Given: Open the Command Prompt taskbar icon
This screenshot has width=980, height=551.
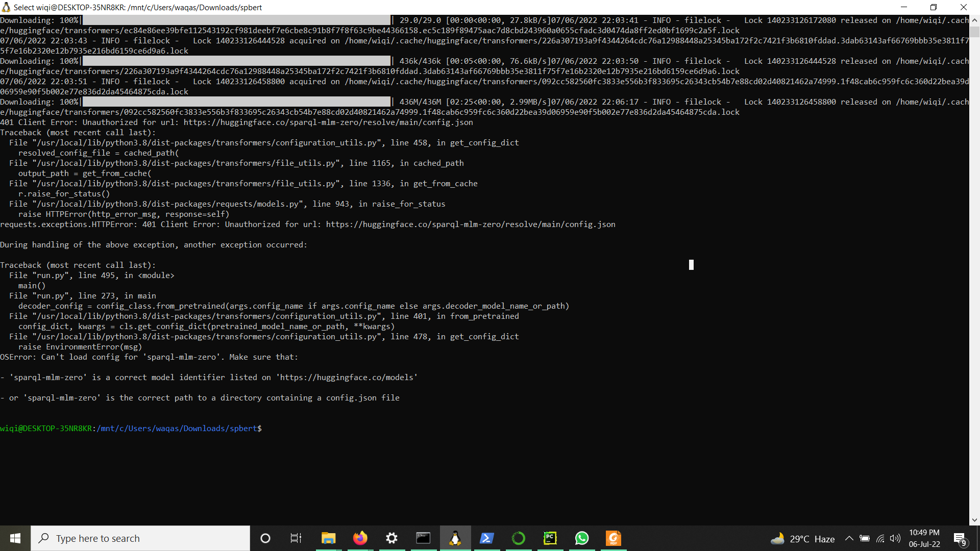Looking at the screenshot, I should point(423,538).
